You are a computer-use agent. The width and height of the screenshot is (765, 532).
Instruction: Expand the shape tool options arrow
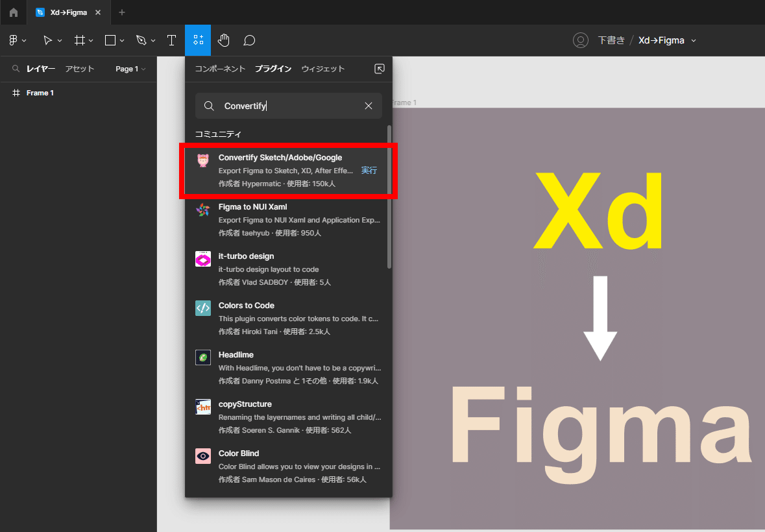coord(121,40)
